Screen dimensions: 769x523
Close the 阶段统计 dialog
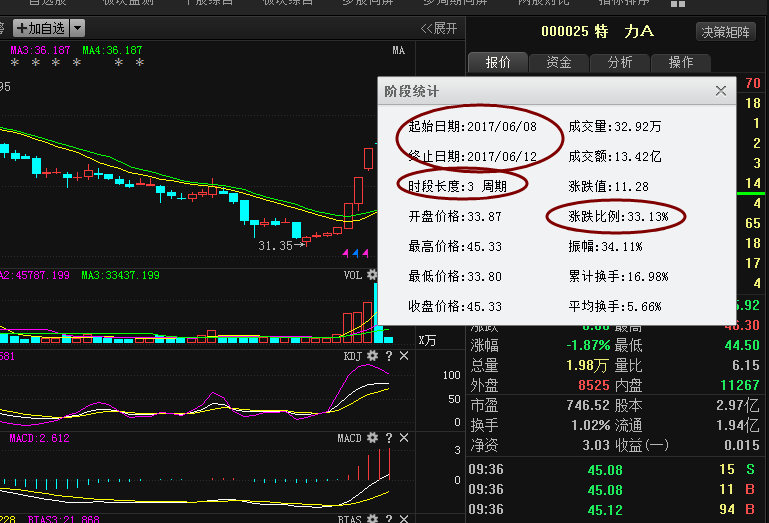(720, 91)
